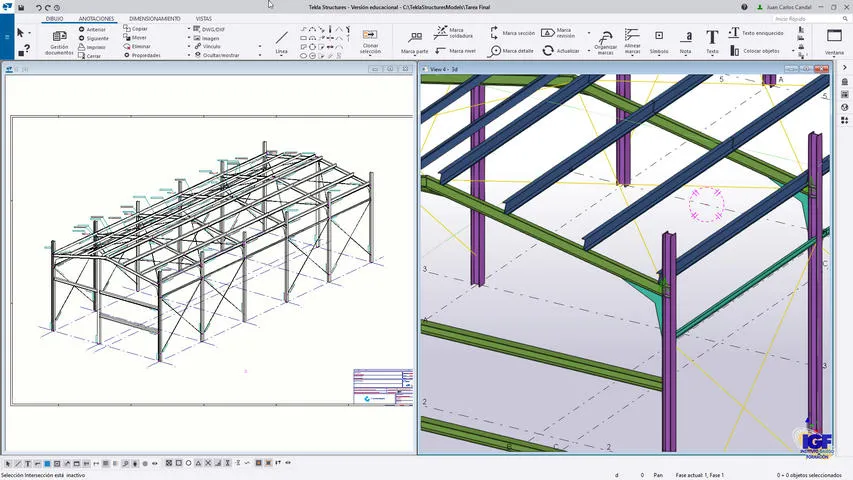Switch to DIBUJO ribbon tab

tap(54, 19)
